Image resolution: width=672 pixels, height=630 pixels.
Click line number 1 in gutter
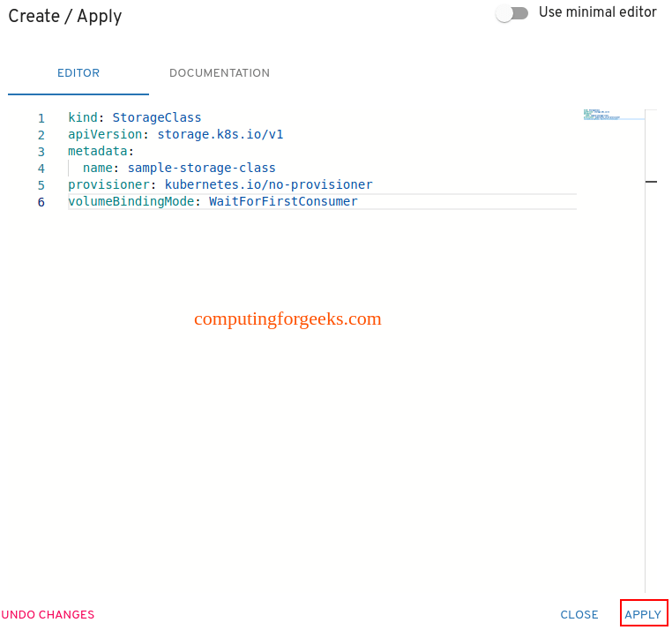(41, 118)
